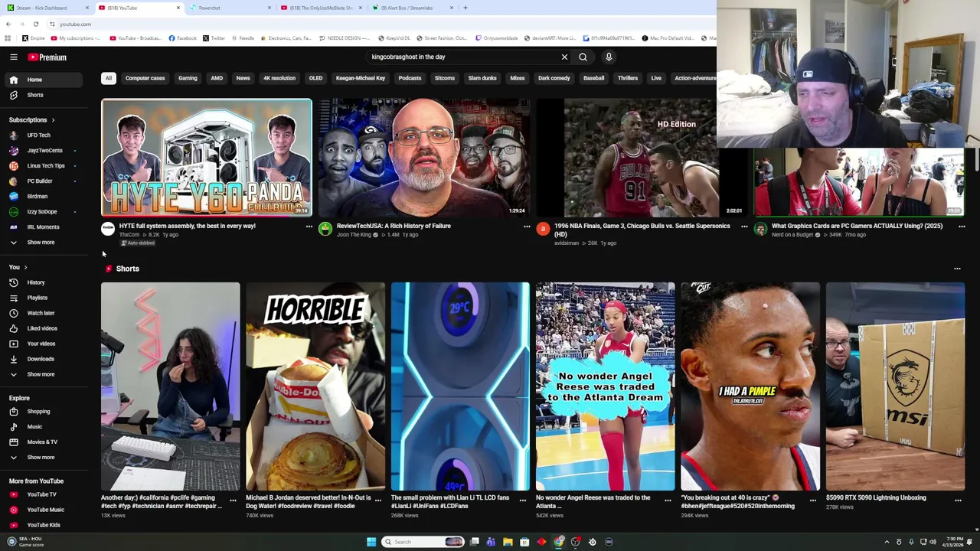
Task: Open the Joon The King channel link
Action: click(354, 235)
